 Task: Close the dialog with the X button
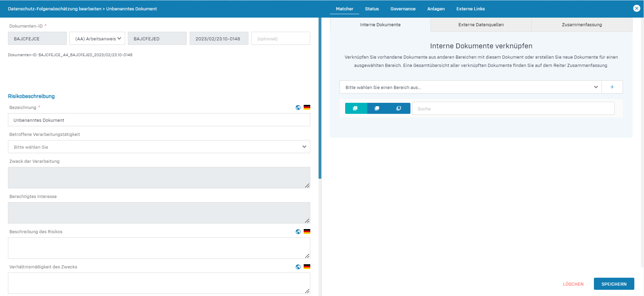[636, 8]
